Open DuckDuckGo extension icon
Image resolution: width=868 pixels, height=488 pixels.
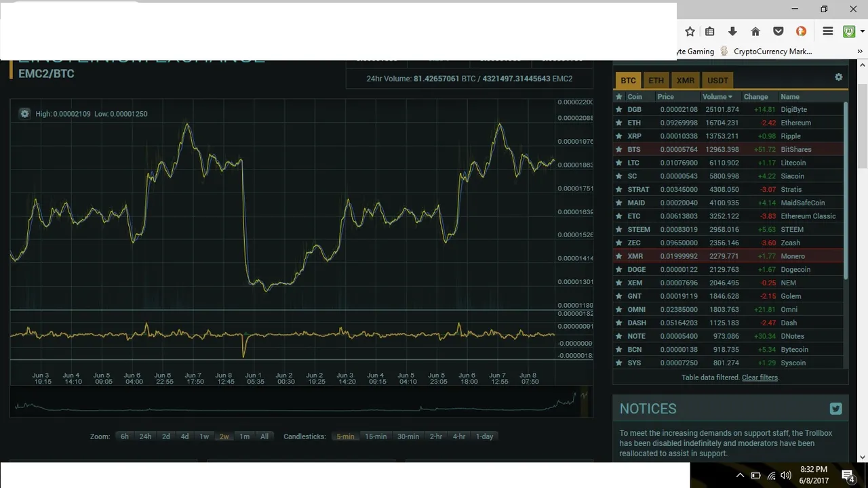click(x=801, y=31)
